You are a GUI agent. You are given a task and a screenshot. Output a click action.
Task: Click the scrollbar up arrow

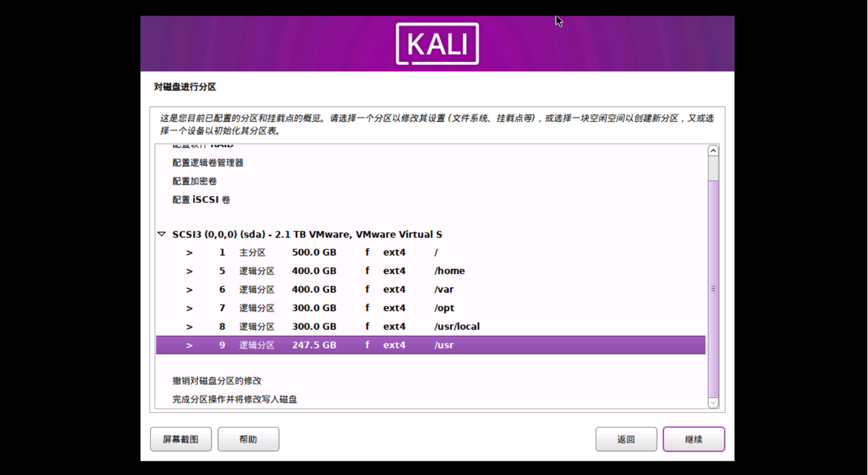coord(713,149)
